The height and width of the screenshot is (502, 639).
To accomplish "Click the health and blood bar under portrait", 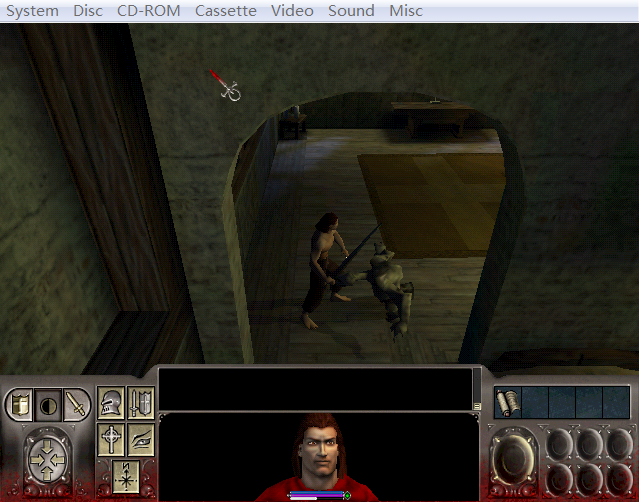I will pos(319,495).
